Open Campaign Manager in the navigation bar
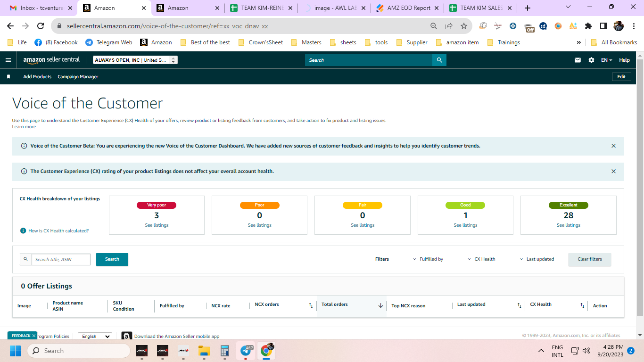644x362 pixels. [78, 77]
